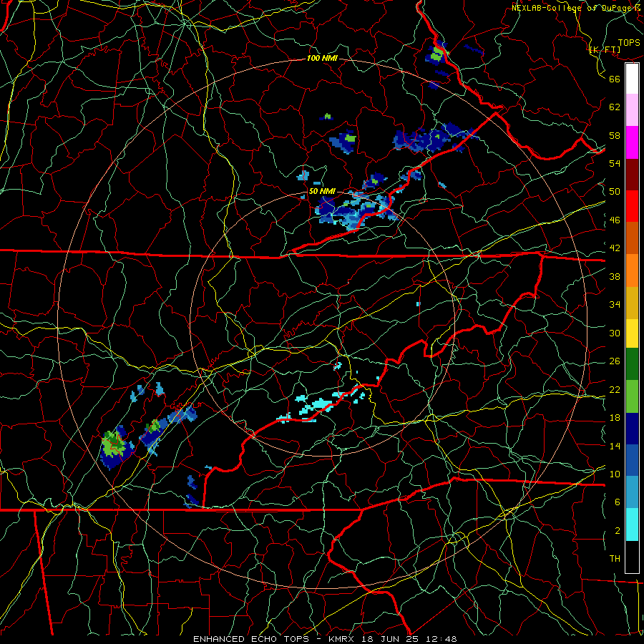Click the '30' legend value
644x644 pixels.
tap(615, 333)
